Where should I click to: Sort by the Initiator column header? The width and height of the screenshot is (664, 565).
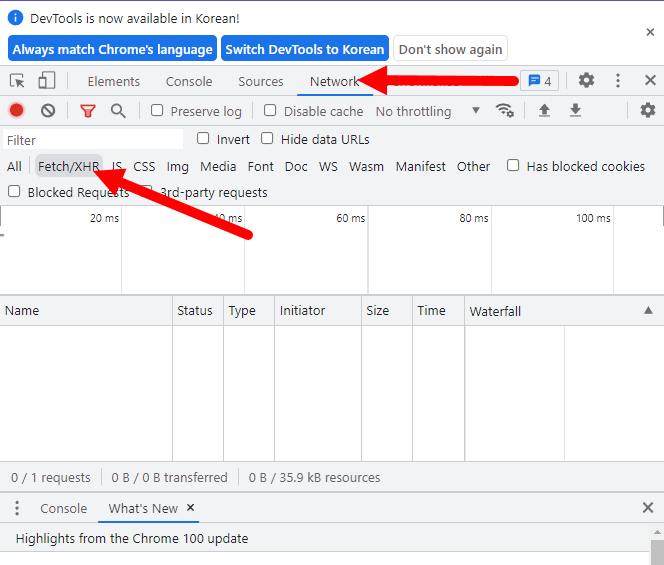(x=318, y=310)
